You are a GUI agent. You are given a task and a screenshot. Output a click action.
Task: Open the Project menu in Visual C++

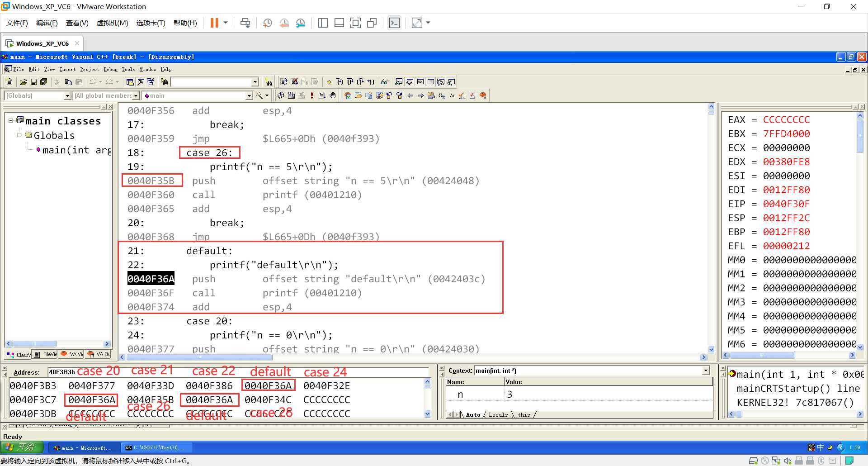[x=90, y=69]
